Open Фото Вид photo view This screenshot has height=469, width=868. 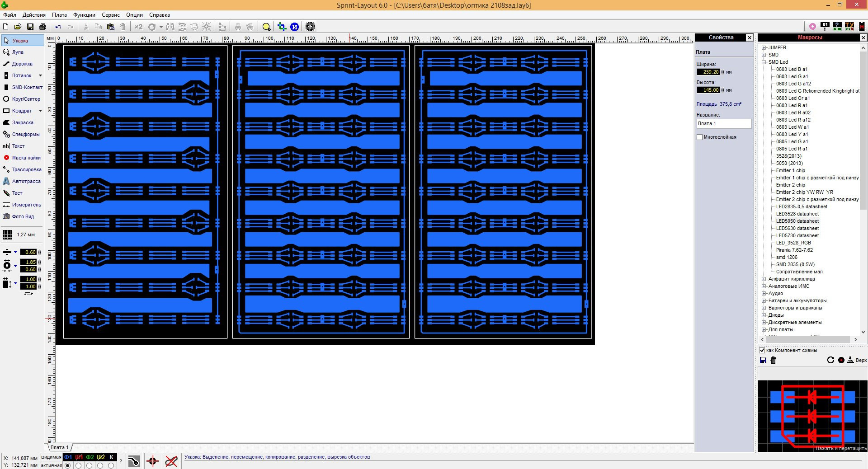[22, 216]
